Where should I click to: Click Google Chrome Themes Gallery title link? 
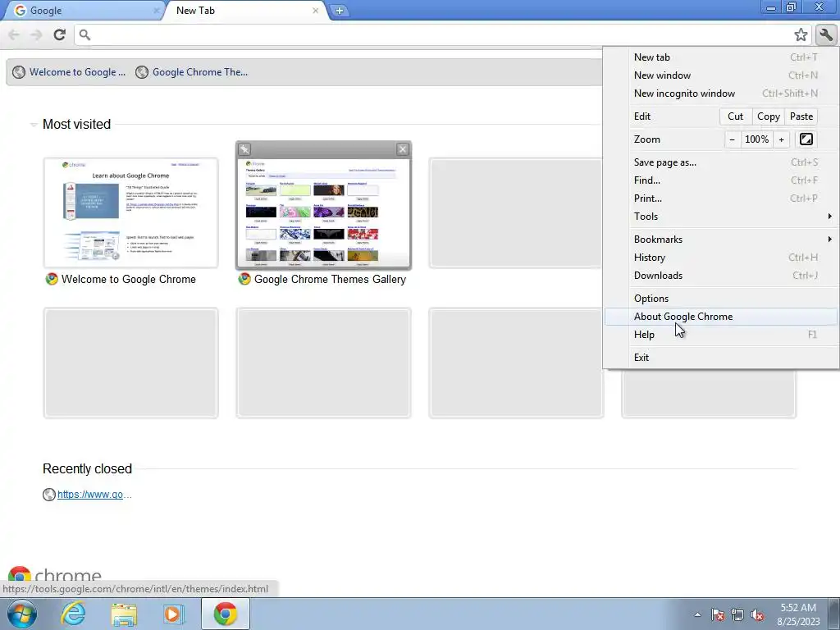330,279
